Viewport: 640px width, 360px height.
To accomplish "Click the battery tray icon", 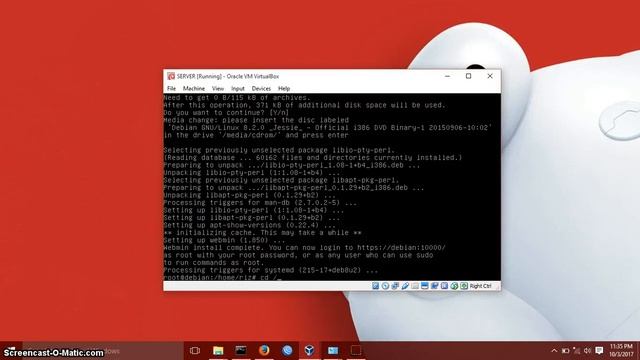I will 565,351.
